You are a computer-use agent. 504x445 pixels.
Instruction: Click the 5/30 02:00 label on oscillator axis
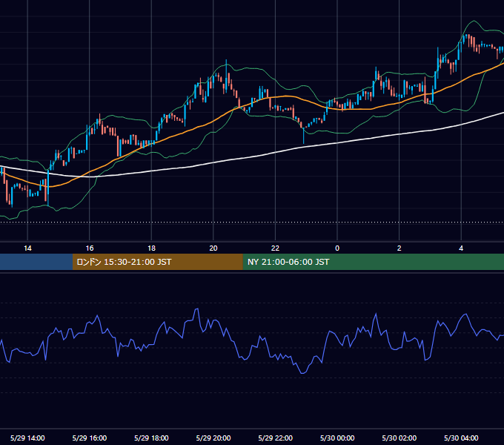pos(399,438)
